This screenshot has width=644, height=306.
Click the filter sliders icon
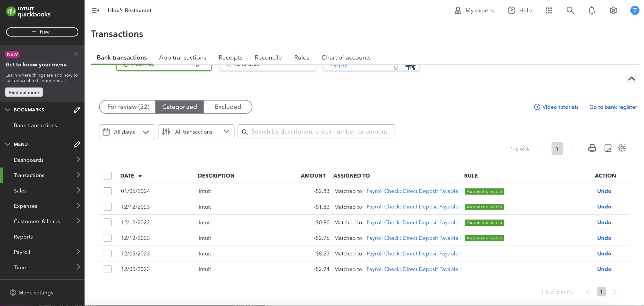pyautogui.click(x=166, y=132)
